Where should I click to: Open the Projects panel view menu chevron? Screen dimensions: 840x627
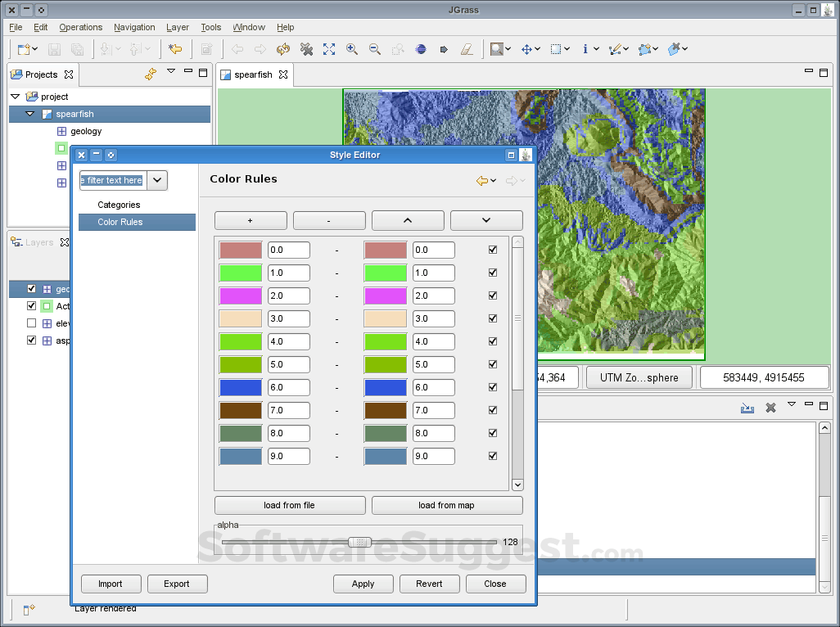[171, 72]
